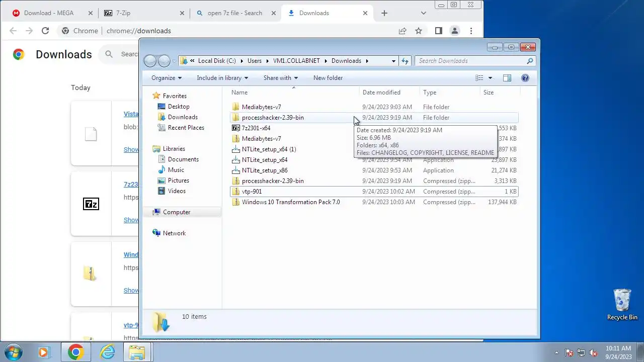Screen dimensions: 644x362
Task: Click Chrome share this page icon
Action: pos(403,31)
